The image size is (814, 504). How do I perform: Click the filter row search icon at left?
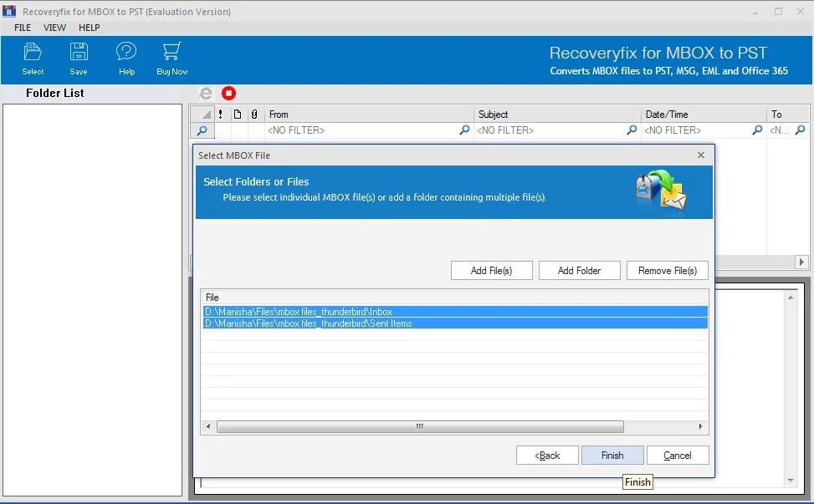coord(202,130)
